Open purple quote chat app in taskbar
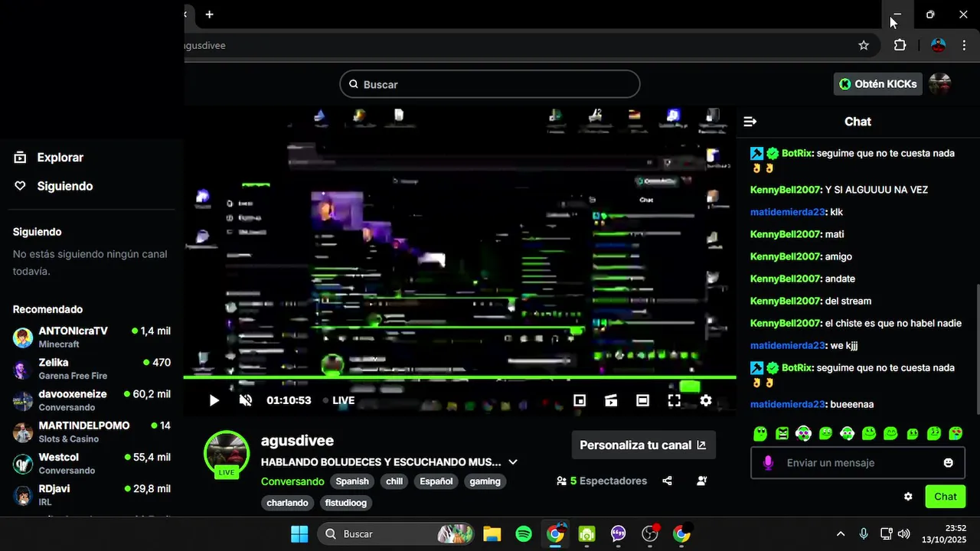Screen dimensions: 980x551 click(x=619, y=534)
